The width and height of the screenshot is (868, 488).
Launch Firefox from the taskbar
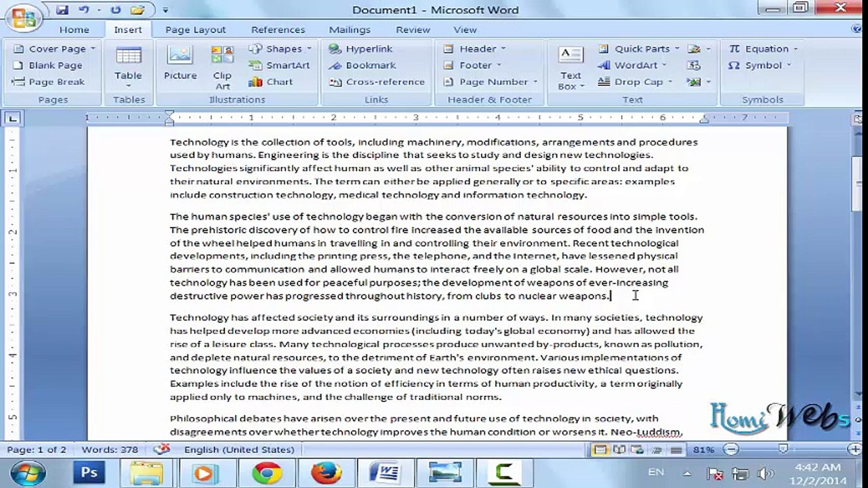tap(326, 473)
